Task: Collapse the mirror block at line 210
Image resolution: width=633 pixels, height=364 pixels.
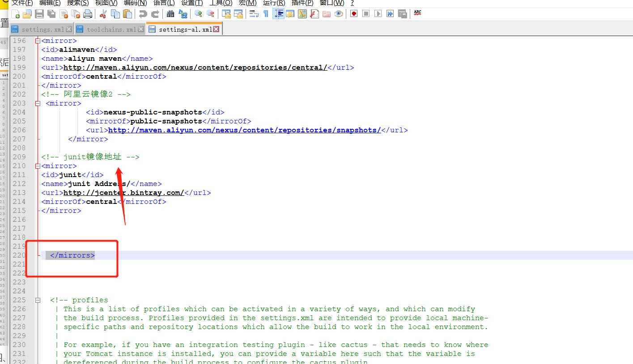Action: (38, 166)
